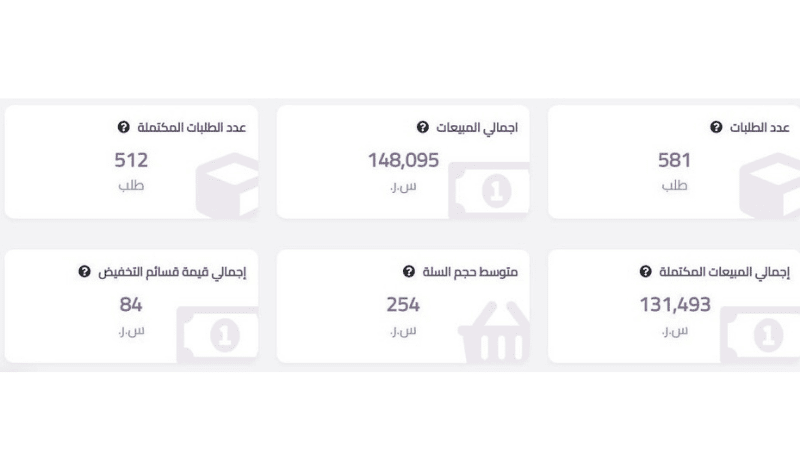Open help for إجمالي قيمة قسائم التخفيض
Viewport: 800px width, 470px height.
[x=85, y=271]
